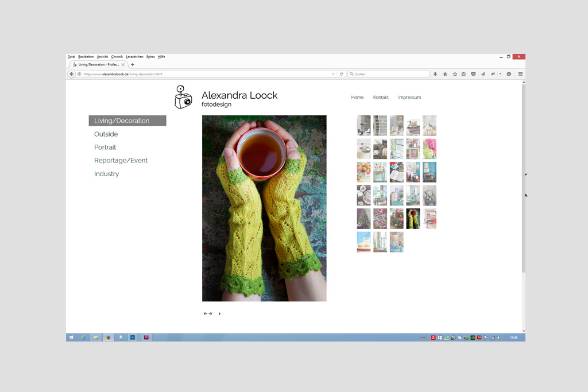
Task: Open the Impressum page
Action: 409,98
